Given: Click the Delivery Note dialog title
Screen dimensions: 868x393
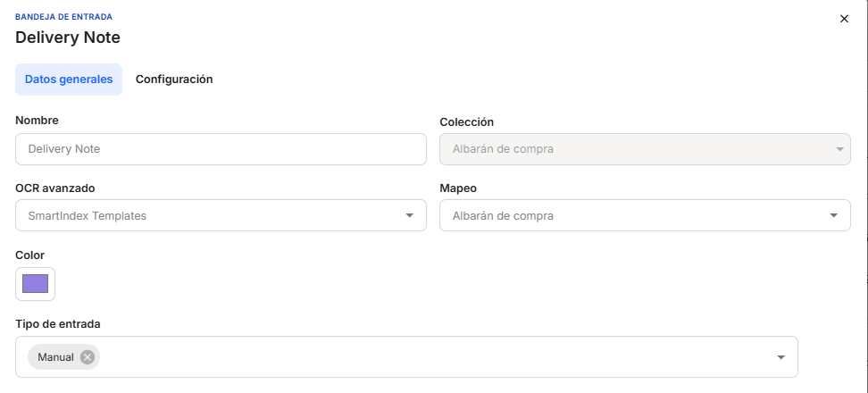Looking at the screenshot, I should click(x=68, y=38).
